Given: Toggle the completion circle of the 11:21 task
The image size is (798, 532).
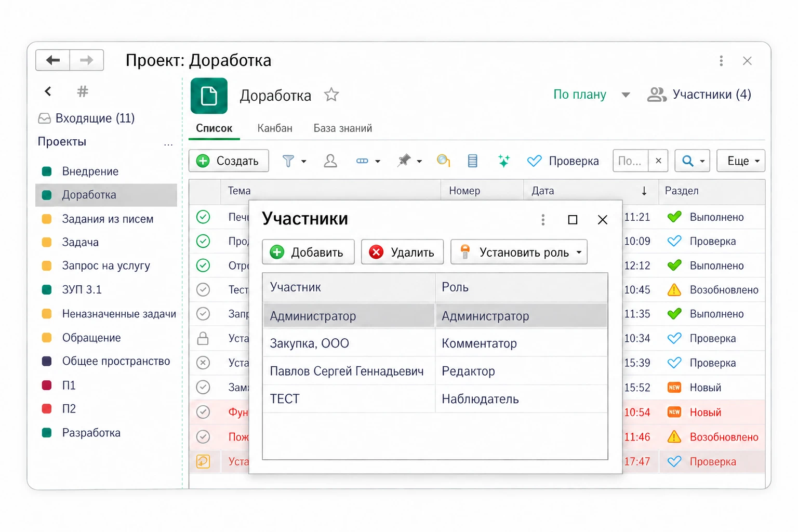Looking at the screenshot, I should pyautogui.click(x=203, y=217).
